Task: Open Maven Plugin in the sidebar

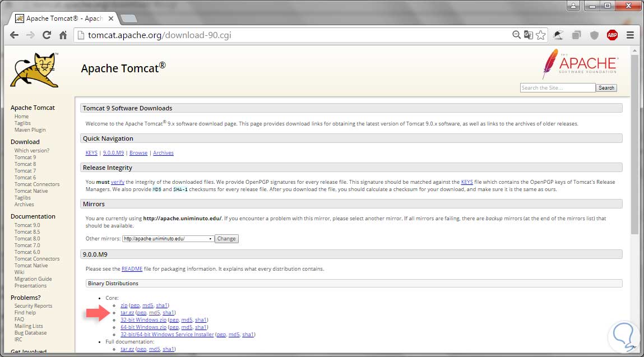Action: 30,130
